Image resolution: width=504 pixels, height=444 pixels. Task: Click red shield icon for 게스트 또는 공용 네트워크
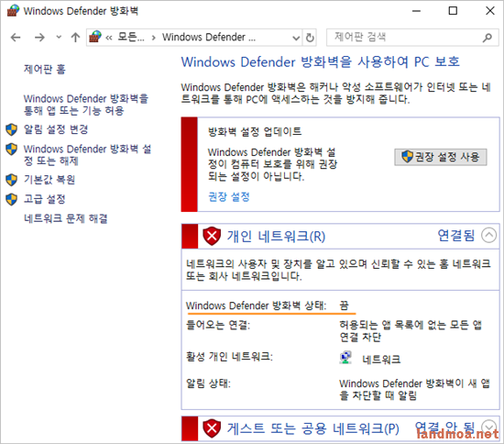tap(212, 428)
